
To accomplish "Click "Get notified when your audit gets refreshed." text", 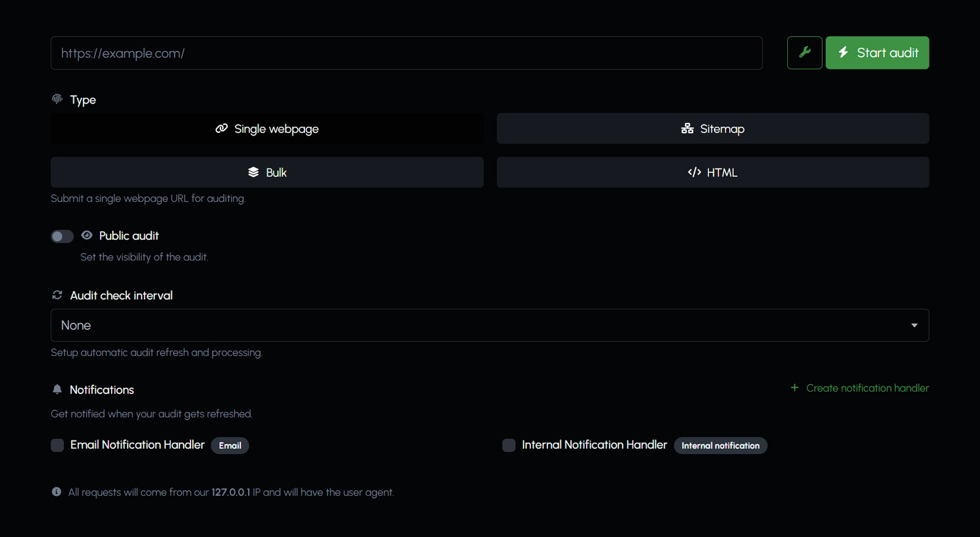I will (x=152, y=413).
